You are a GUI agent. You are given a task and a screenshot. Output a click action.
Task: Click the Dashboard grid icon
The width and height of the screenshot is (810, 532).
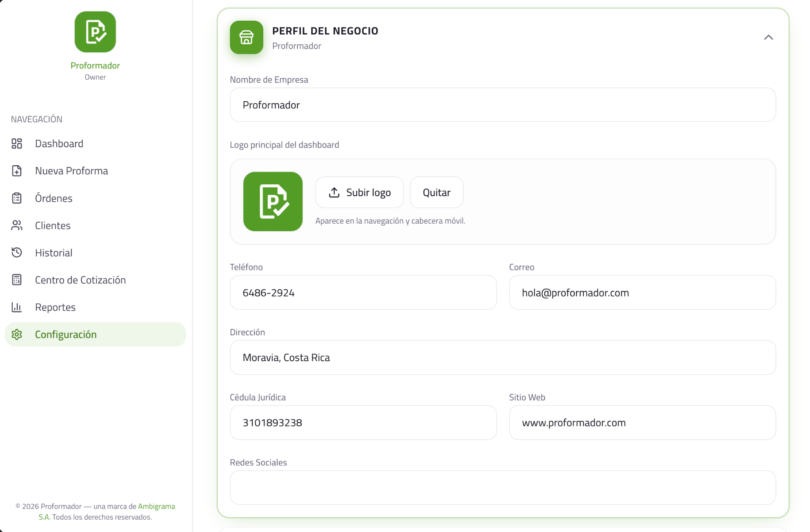point(17,144)
